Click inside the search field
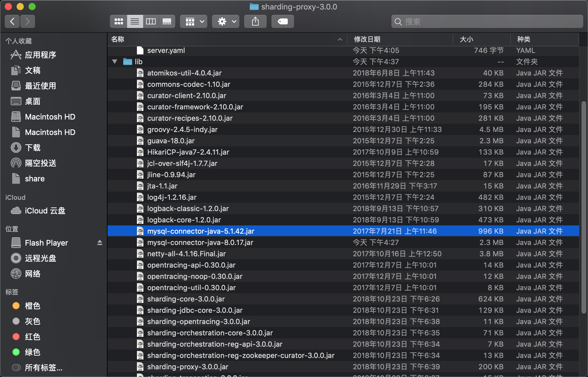This screenshot has height=377, width=588. tap(487, 21)
